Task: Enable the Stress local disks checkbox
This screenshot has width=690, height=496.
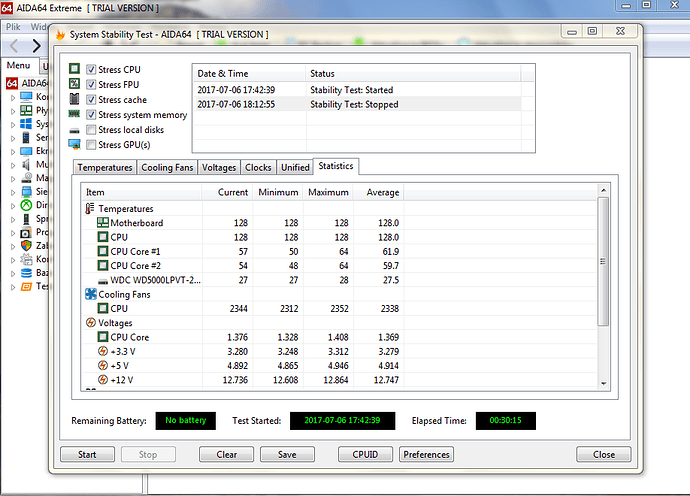Action: coord(91,129)
